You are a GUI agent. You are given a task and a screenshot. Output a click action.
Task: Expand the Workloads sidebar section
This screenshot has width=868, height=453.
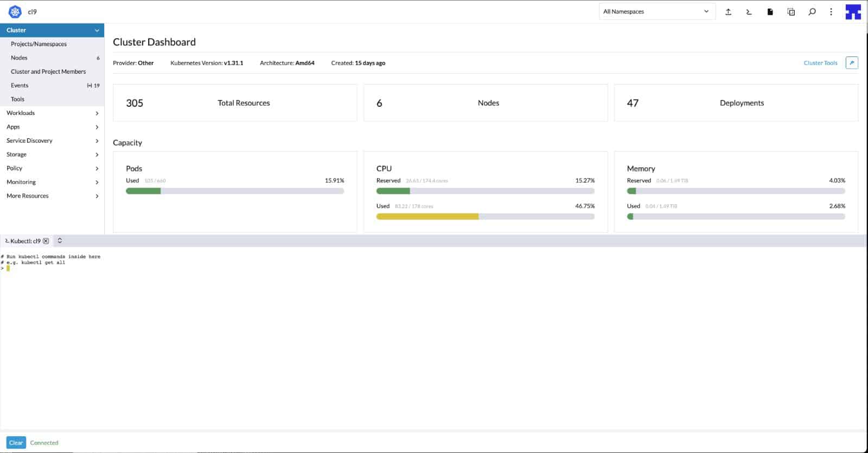click(52, 113)
